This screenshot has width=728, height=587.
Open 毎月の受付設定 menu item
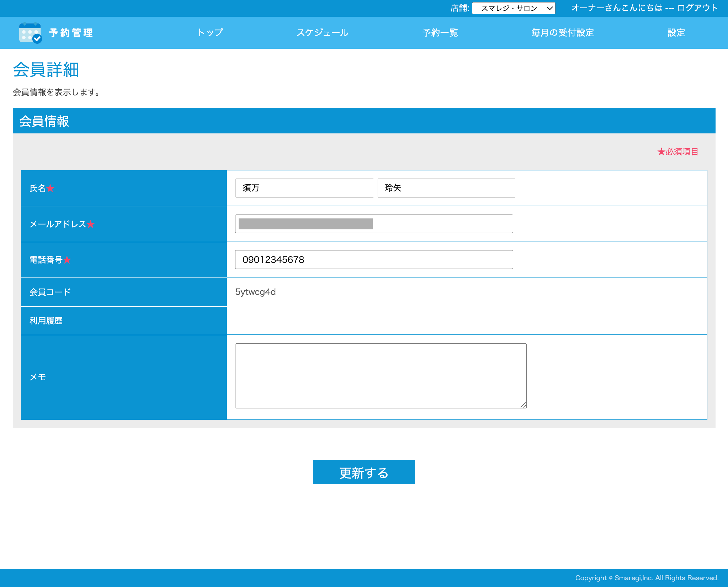562,33
